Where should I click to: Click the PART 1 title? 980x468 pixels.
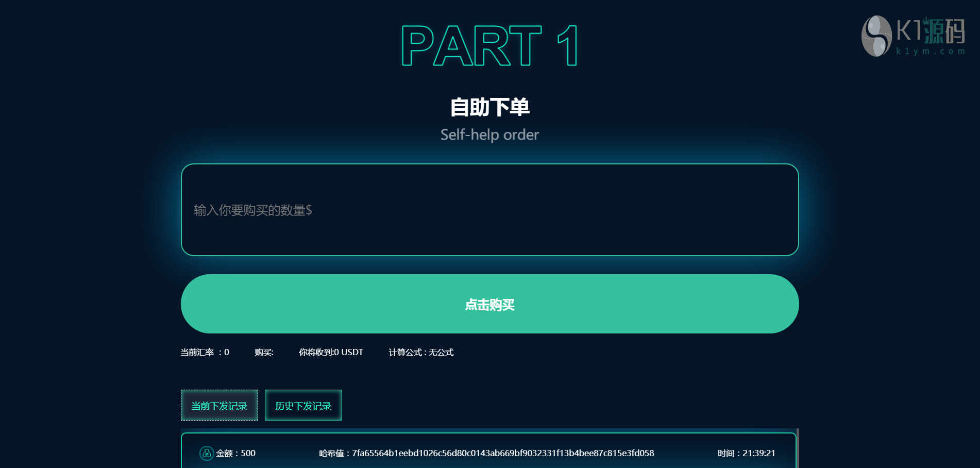[489, 46]
